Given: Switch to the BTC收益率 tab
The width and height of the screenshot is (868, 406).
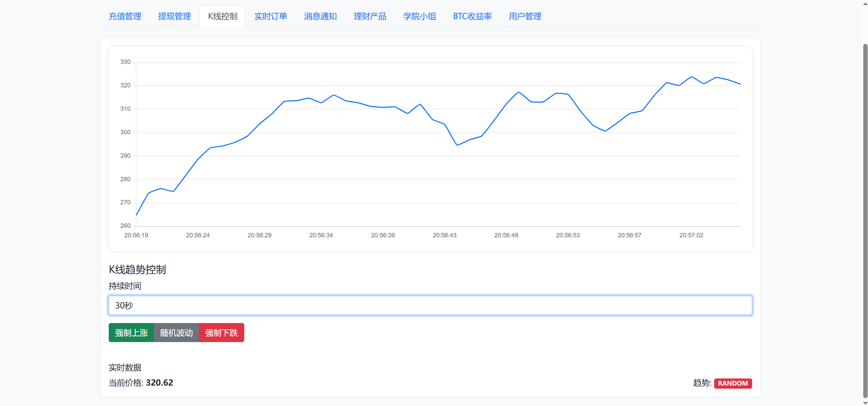Looking at the screenshot, I should 472,16.
